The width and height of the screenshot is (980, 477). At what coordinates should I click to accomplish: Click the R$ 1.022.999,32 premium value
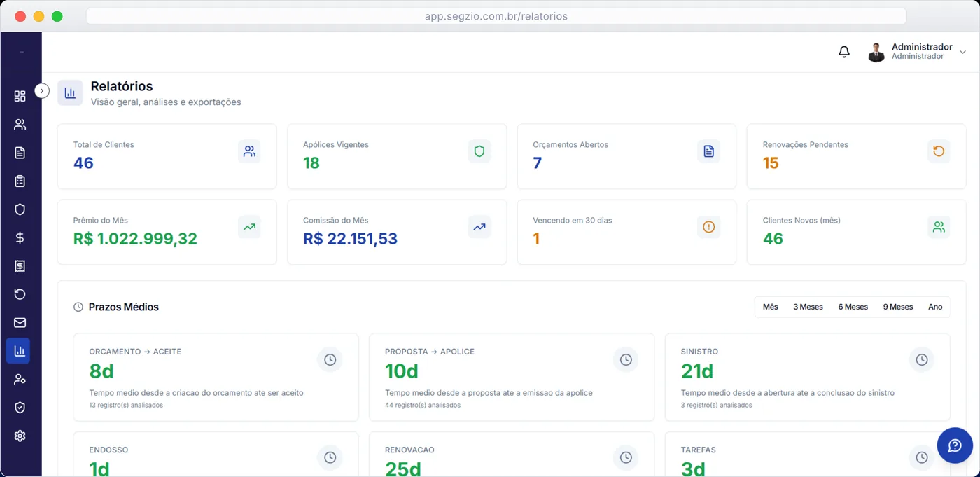pos(135,239)
